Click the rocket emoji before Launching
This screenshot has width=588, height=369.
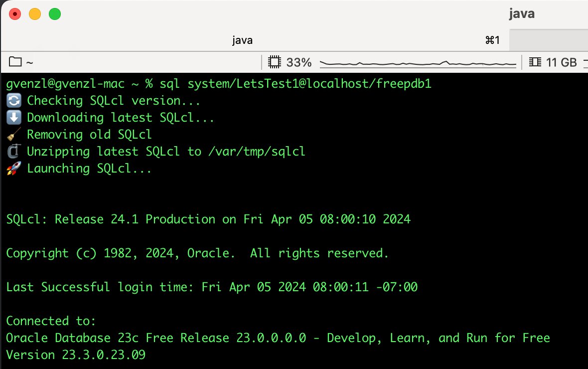coord(14,169)
